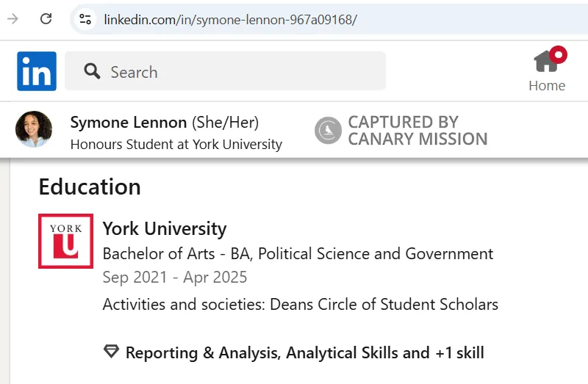Select the Bachelor of Arts degree line
Viewport: 588px width, 384px height.
pos(298,253)
